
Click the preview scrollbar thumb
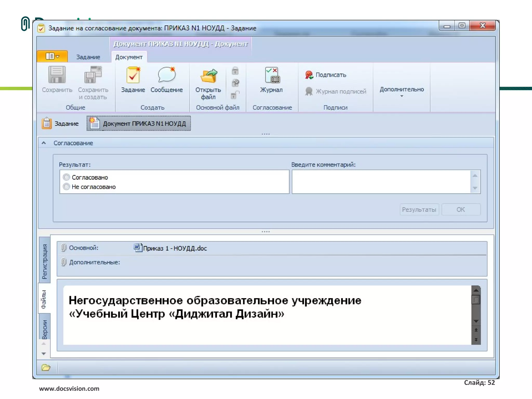click(x=476, y=300)
